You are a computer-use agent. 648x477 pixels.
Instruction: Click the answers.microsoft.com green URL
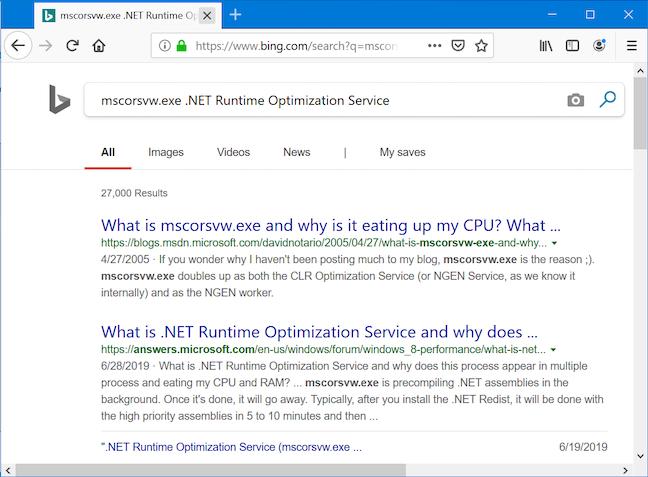click(323, 350)
